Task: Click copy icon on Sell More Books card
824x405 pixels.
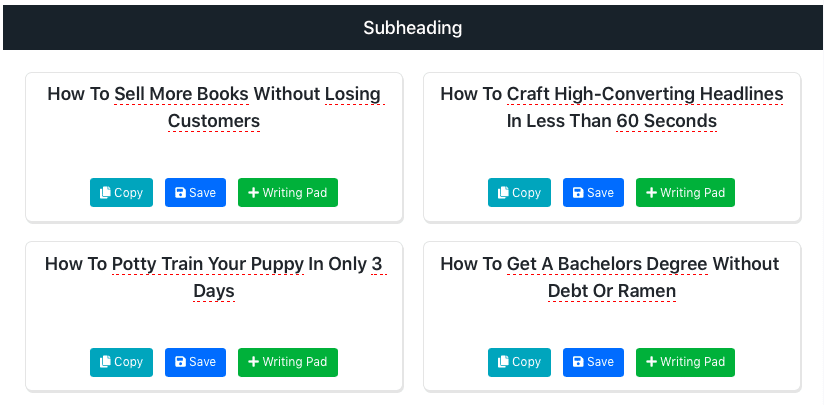Action: [x=105, y=193]
